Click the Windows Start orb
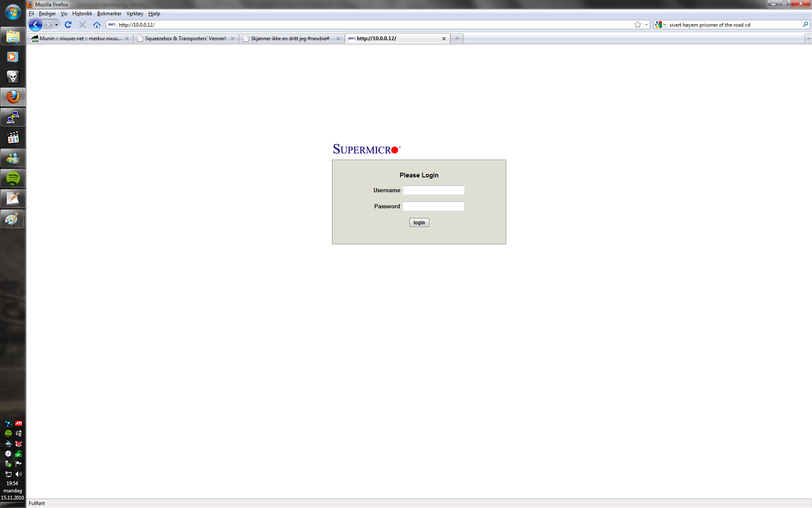Image resolution: width=812 pixels, height=508 pixels. point(13,12)
